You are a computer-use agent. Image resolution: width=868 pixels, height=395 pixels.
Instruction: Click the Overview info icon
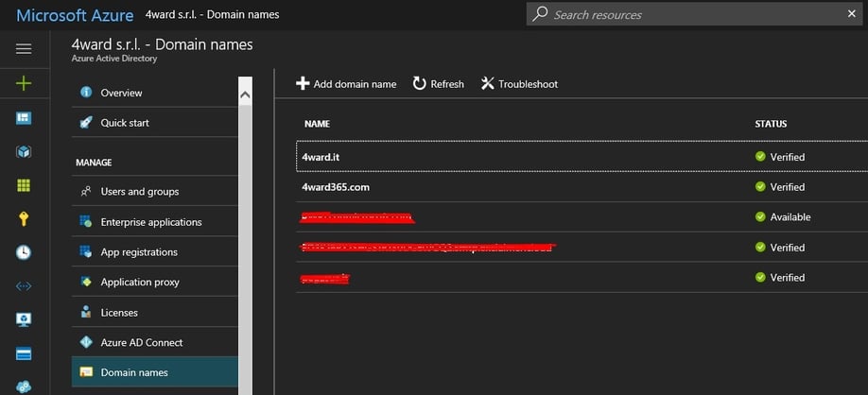[x=86, y=92]
